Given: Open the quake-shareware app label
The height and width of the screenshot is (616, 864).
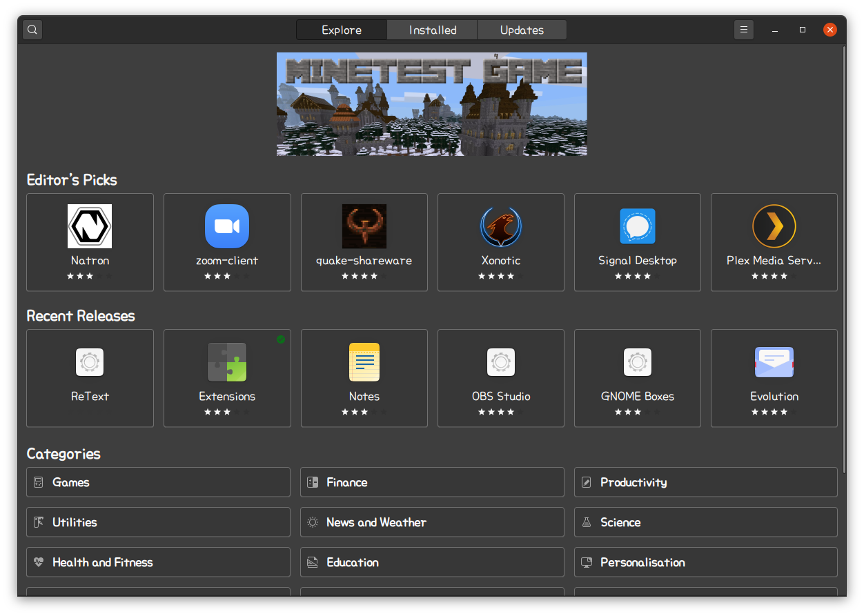Looking at the screenshot, I should point(364,261).
